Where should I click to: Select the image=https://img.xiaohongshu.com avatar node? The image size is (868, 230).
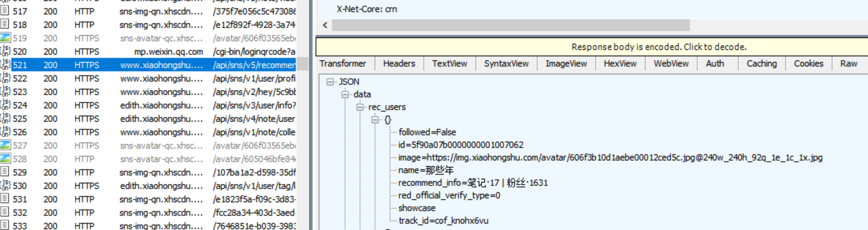(610, 157)
